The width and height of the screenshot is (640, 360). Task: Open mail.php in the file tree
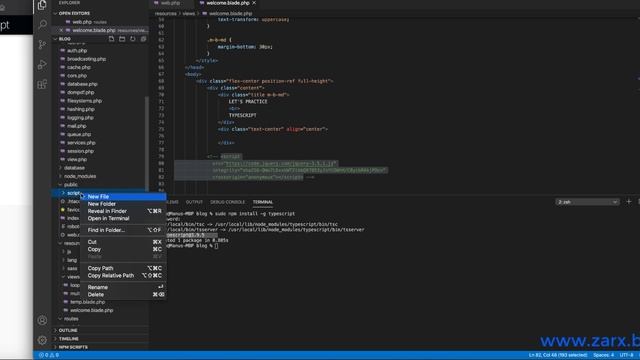[76, 126]
